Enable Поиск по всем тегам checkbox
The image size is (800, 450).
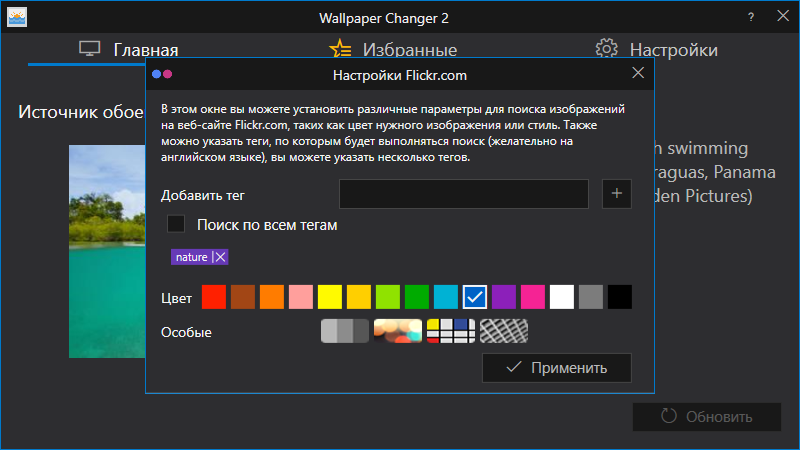point(176,224)
